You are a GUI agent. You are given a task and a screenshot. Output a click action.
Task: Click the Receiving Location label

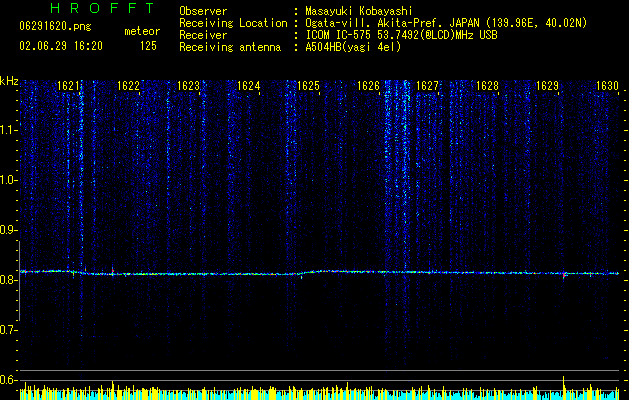pos(233,23)
